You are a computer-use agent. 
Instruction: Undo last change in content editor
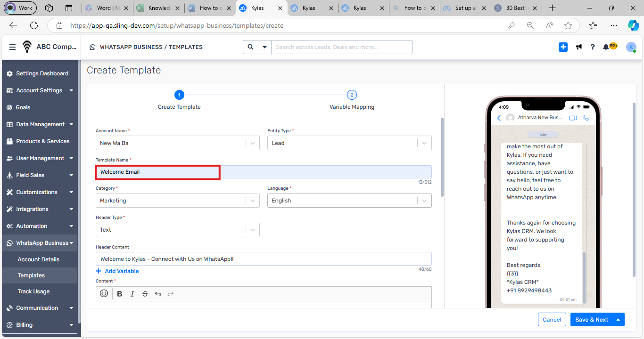pos(158,294)
